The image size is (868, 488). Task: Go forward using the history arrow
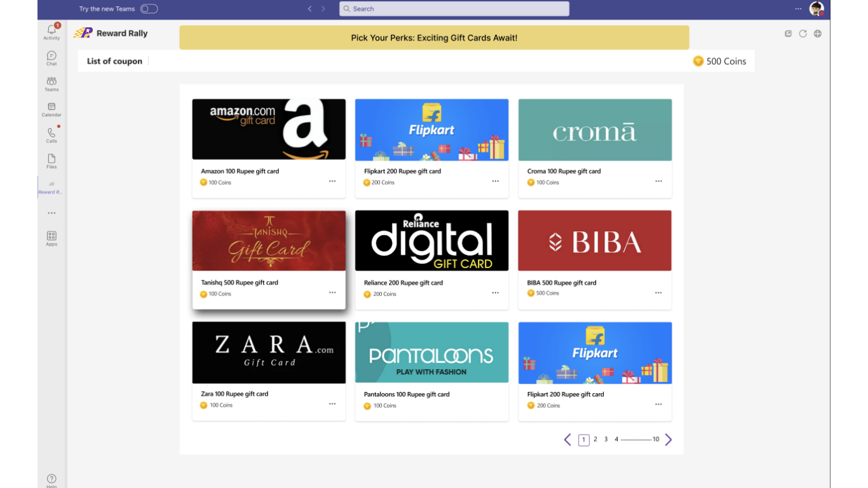click(x=323, y=9)
